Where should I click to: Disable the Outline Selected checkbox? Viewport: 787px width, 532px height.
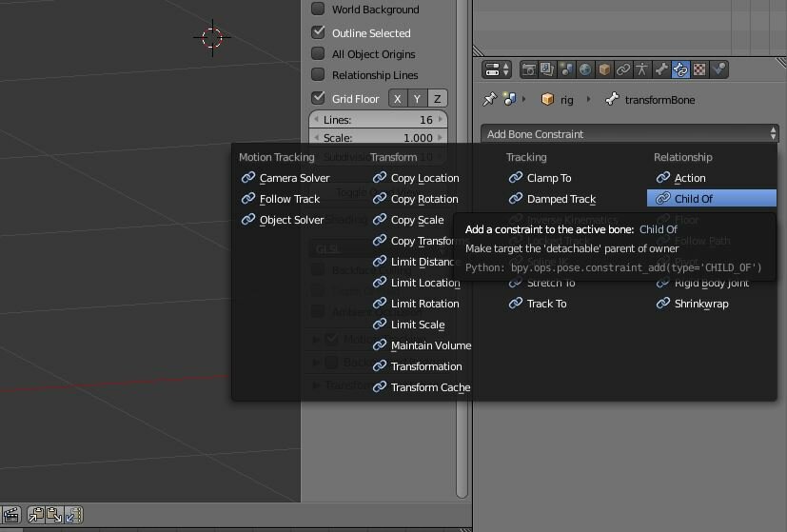(x=318, y=32)
